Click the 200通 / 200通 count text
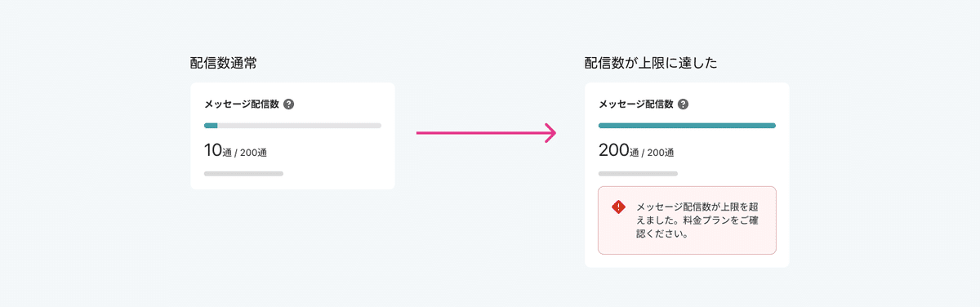Viewport: 980px width, 307px height. coord(636,151)
